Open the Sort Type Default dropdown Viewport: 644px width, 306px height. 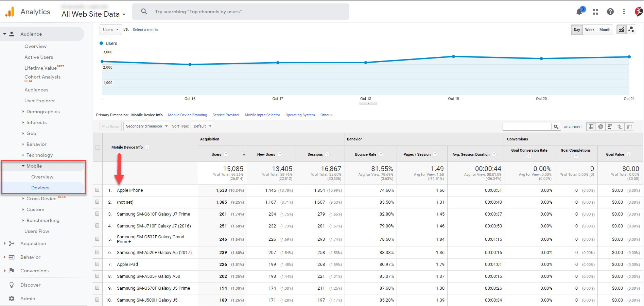(x=202, y=126)
